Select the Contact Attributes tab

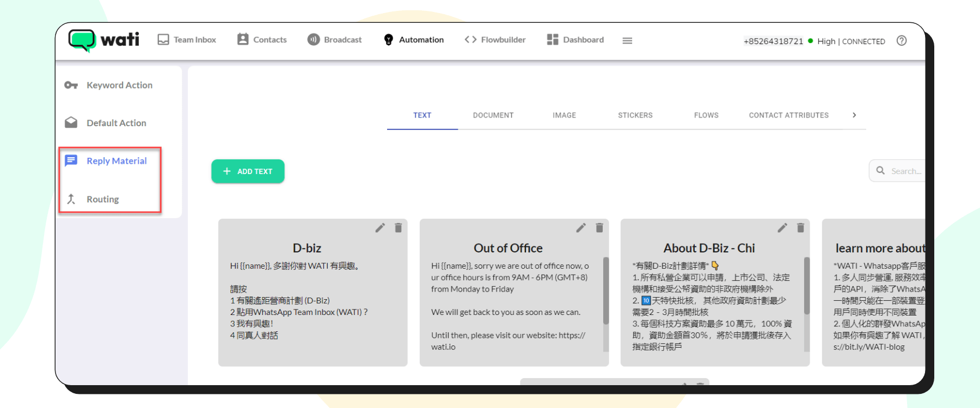click(788, 115)
